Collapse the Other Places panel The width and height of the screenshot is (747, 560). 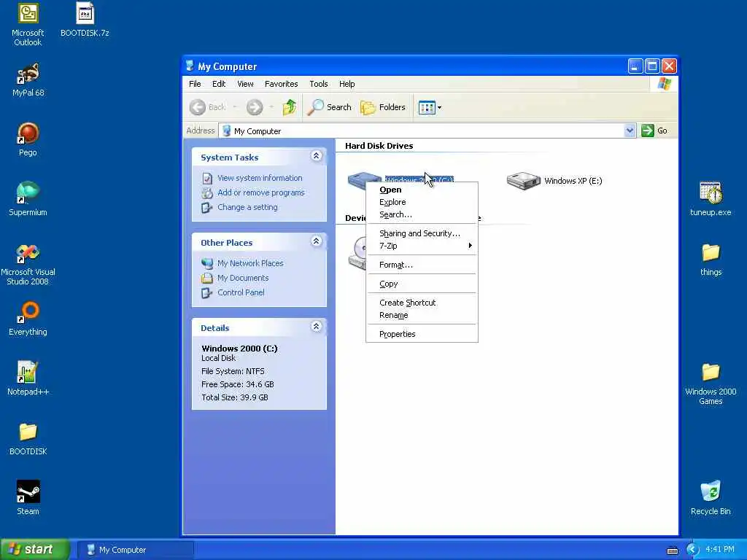pos(316,241)
